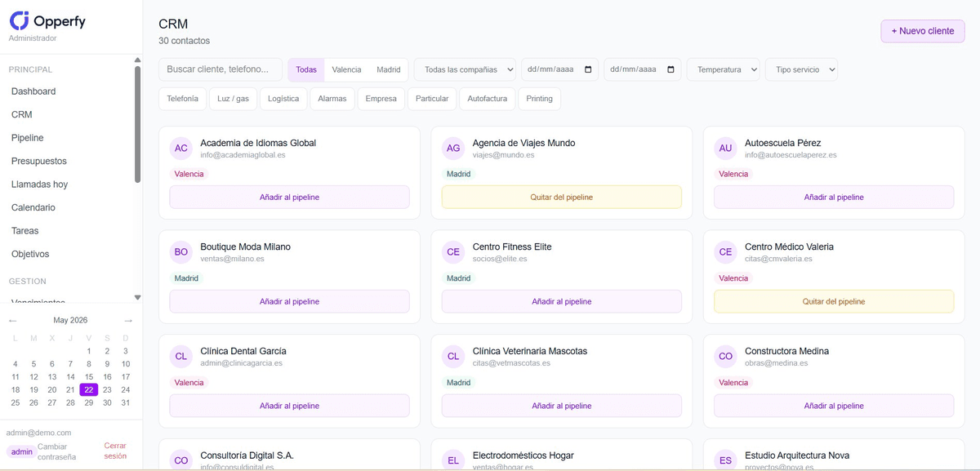Click AC avatar of Academia de Idiomas Global
This screenshot has width=980, height=471.
point(181,149)
